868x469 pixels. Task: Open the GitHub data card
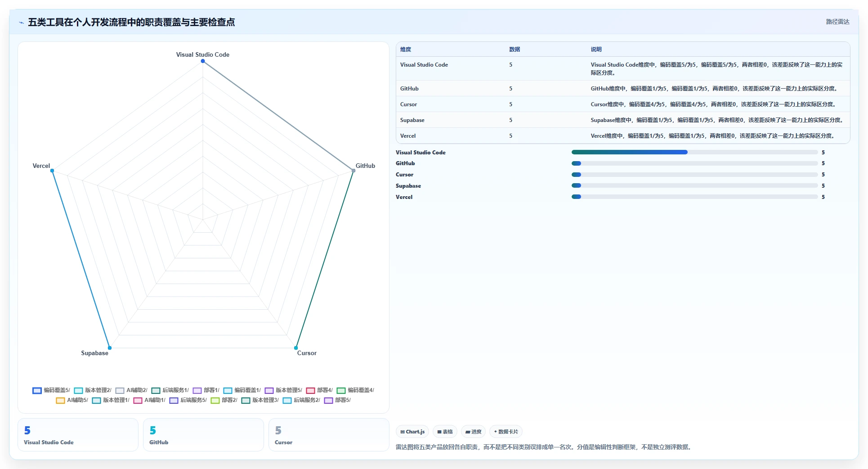(x=203, y=435)
